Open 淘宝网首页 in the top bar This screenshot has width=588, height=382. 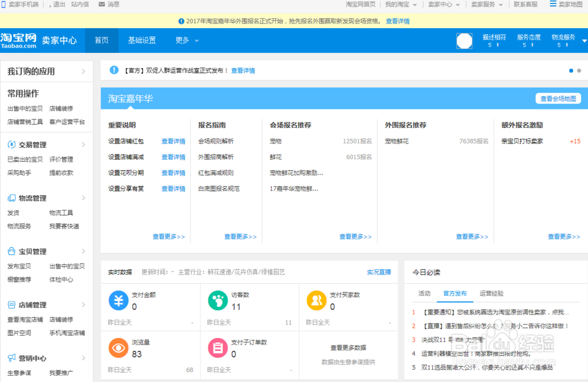(x=360, y=5)
